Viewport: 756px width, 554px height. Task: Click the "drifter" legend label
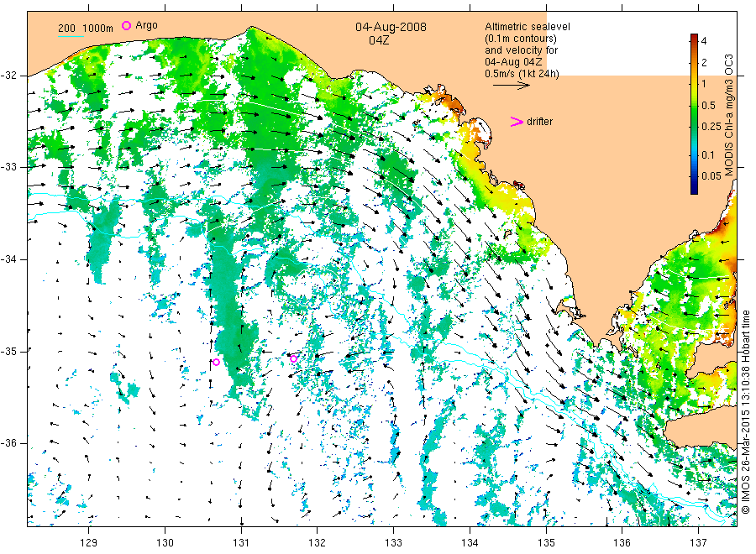[540, 123]
